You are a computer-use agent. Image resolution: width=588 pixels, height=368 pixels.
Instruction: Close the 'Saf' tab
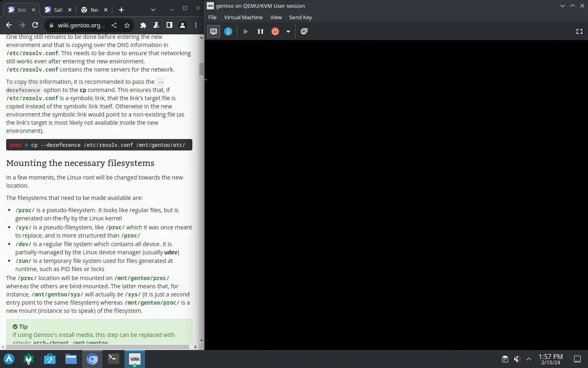70,10
